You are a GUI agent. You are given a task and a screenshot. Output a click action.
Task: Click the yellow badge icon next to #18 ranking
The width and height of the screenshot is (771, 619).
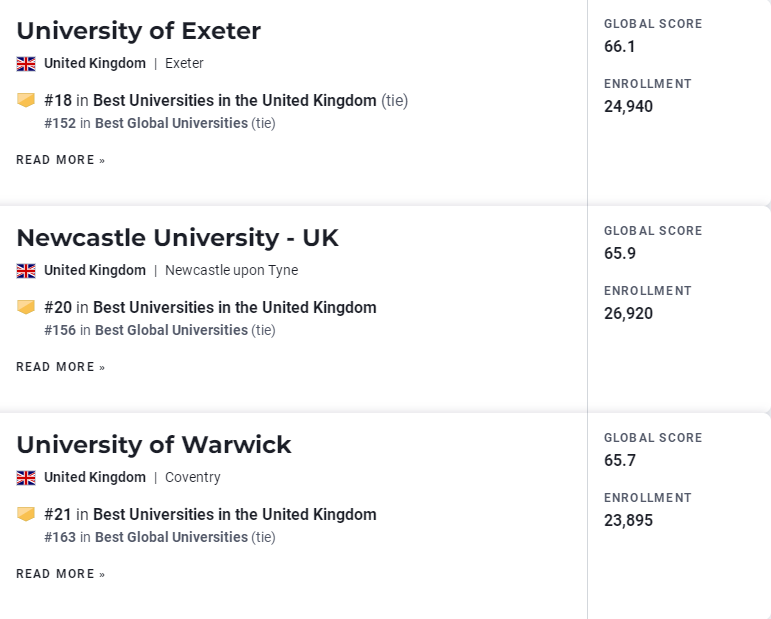click(26, 100)
